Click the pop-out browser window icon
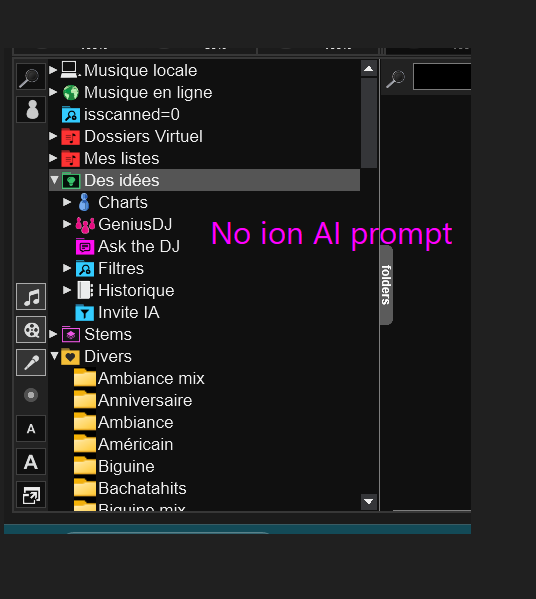Screen dimensions: 536x599 (x=31, y=495)
